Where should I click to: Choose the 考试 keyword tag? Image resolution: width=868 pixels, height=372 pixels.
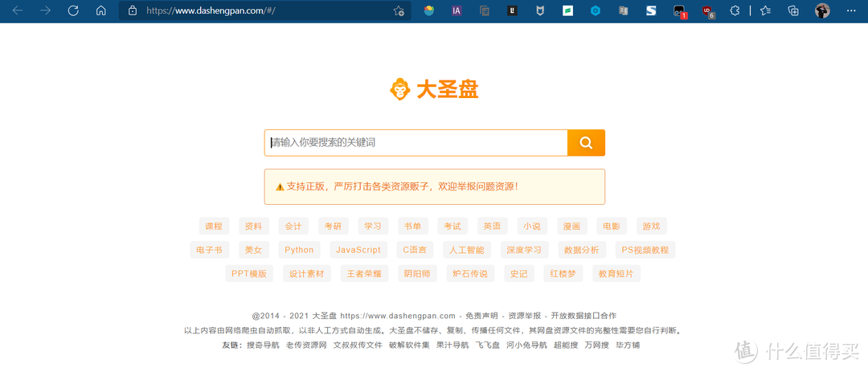(x=452, y=226)
